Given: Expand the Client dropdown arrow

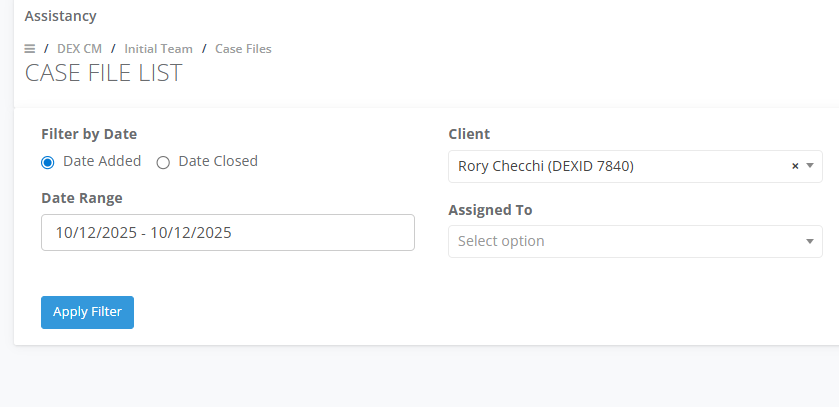Looking at the screenshot, I should click(x=809, y=166).
